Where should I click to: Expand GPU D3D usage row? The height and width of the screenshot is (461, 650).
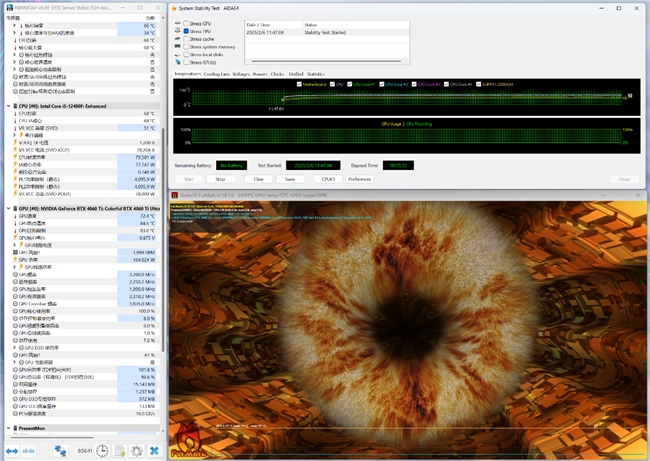(x=15, y=347)
